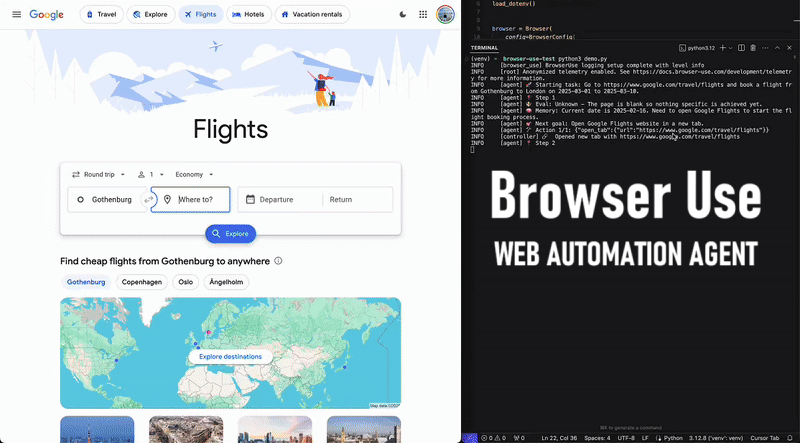The image size is (800, 443).
Task: Focus the Where to? field
Action: click(191, 200)
